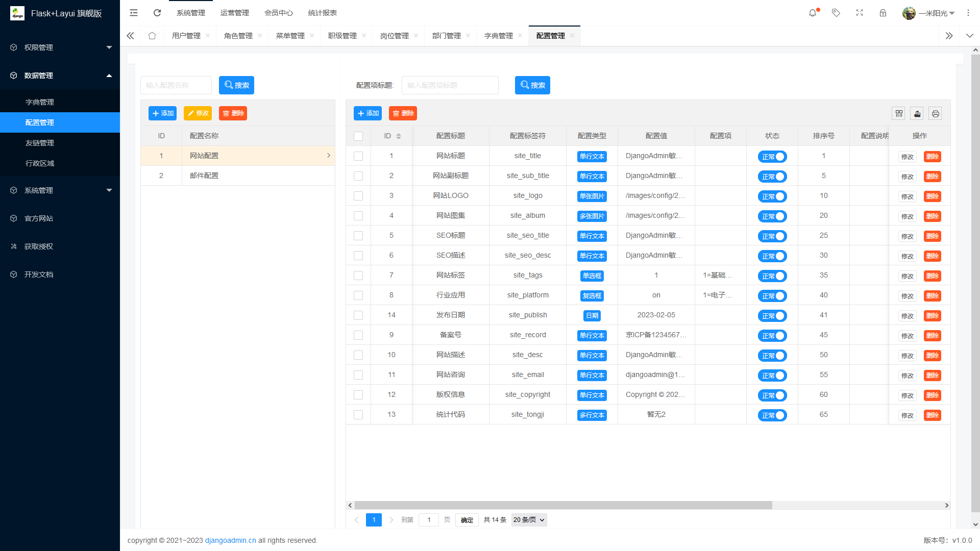Click the tag icon in the header
This screenshot has height=551, width=980.
(836, 13)
